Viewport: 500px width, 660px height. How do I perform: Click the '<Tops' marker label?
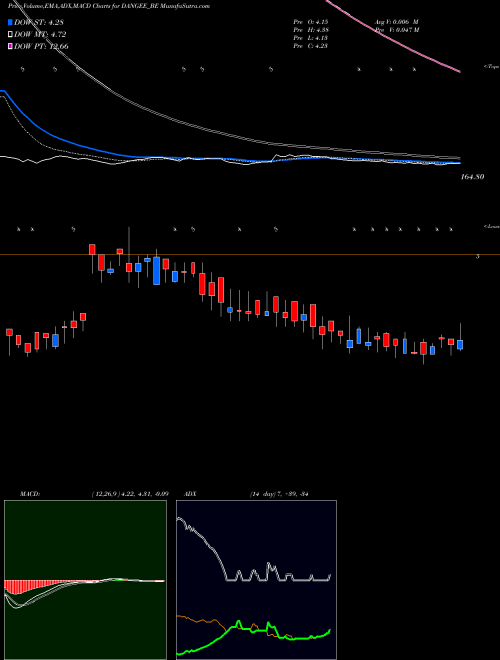click(x=491, y=67)
